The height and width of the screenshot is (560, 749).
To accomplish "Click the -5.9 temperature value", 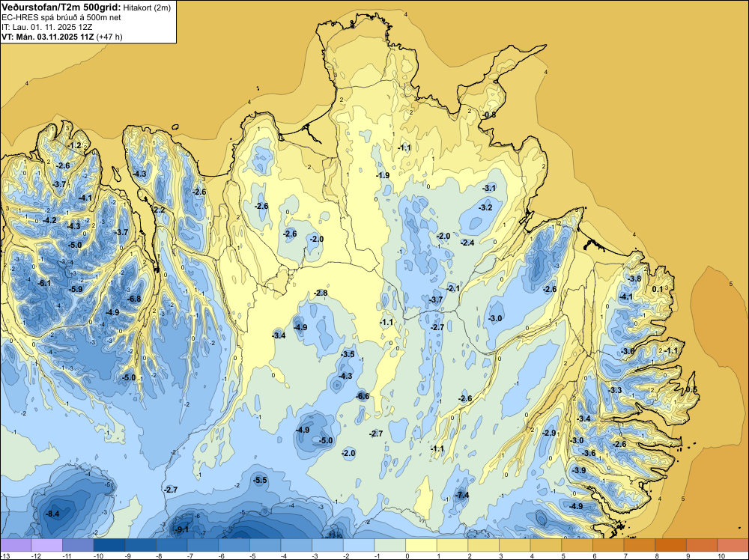I will pyautogui.click(x=76, y=289).
